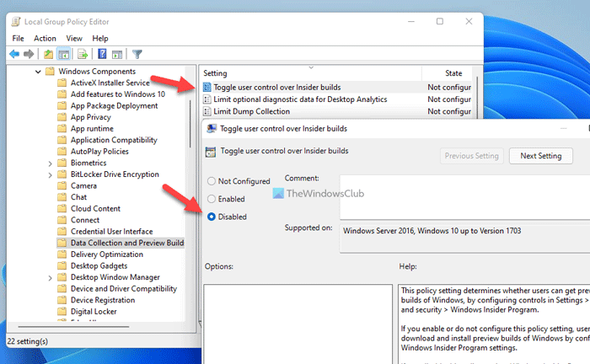
Task: Select Desktop Gadgets in tree
Action: coord(99,266)
